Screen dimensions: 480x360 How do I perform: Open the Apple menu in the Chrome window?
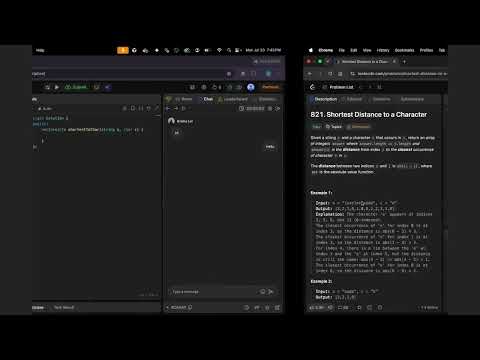(311, 50)
